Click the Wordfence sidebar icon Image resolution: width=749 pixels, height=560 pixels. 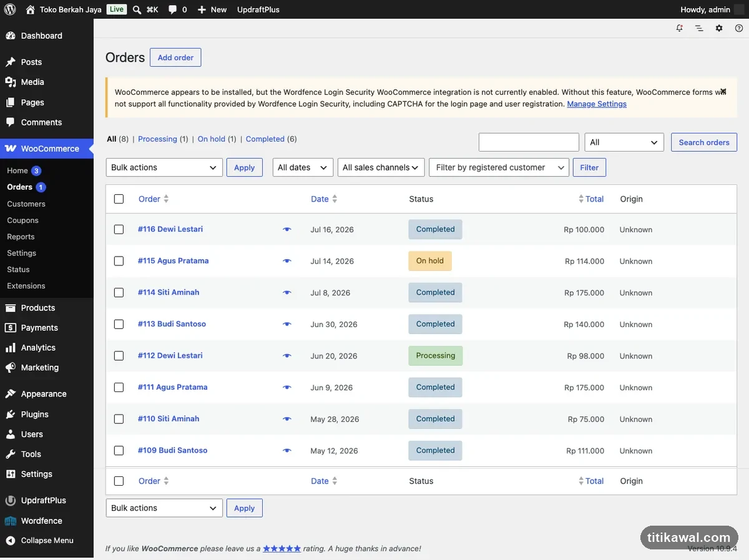pyautogui.click(x=11, y=521)
